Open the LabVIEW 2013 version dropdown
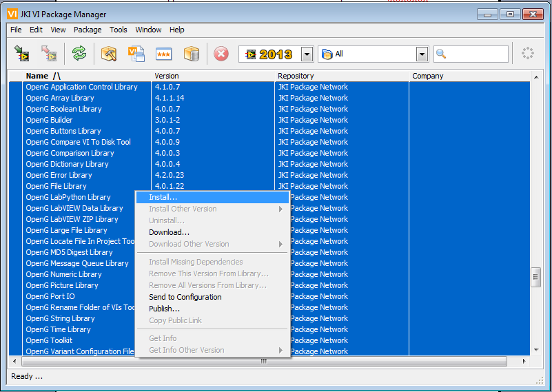 click(x=307, y=54)
